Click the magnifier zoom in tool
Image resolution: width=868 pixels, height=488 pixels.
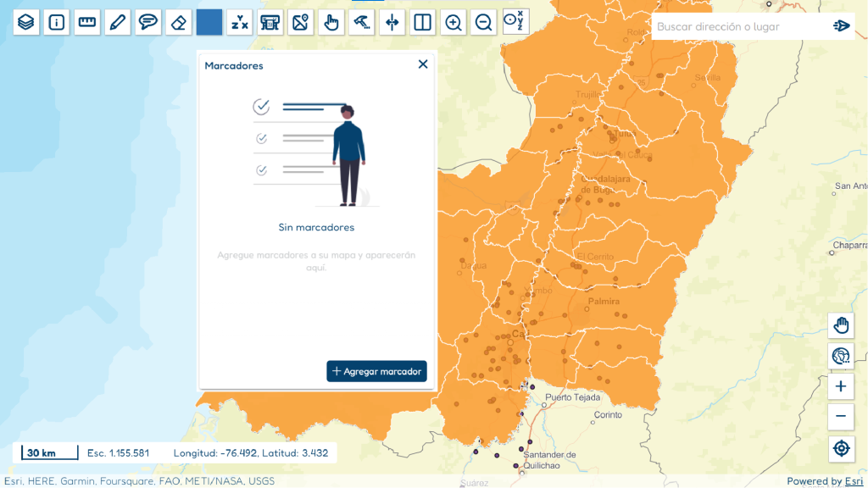(453, 23)
